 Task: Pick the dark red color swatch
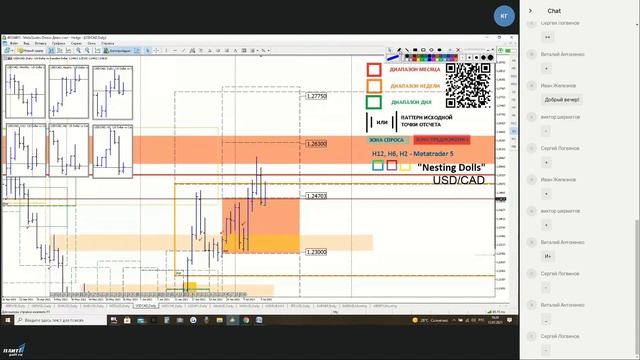pos(414,58)
